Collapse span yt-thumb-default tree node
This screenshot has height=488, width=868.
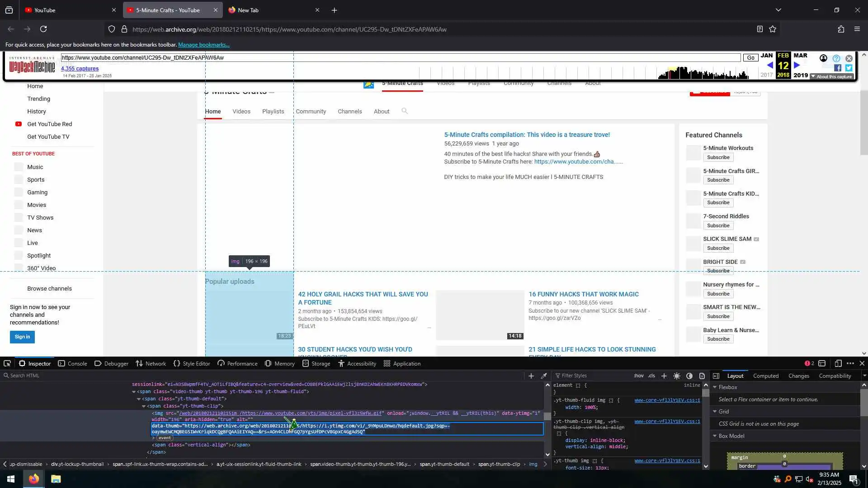[139, 399]
